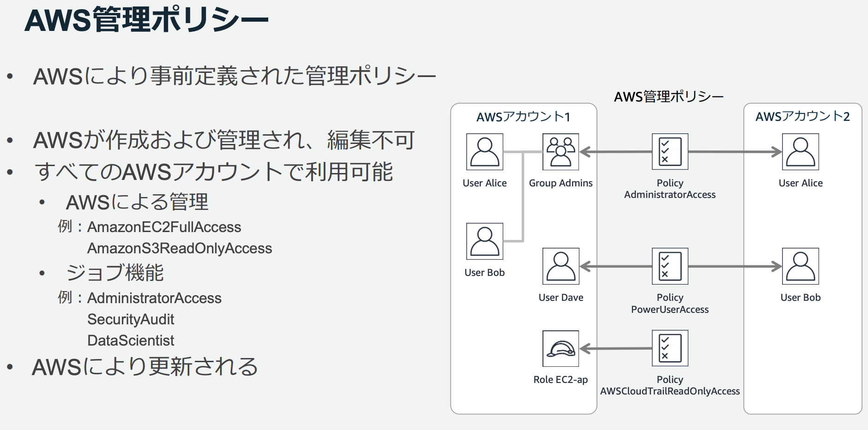Click the sub-bullet ジョブ機能
The width and height of the screenshot is (868, 430).
115,273
